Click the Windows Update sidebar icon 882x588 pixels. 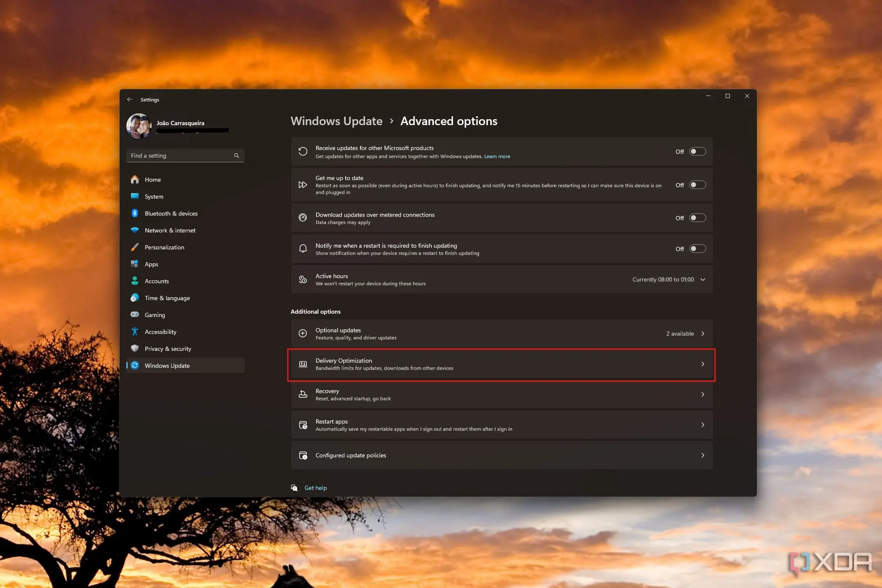point(135,365)
